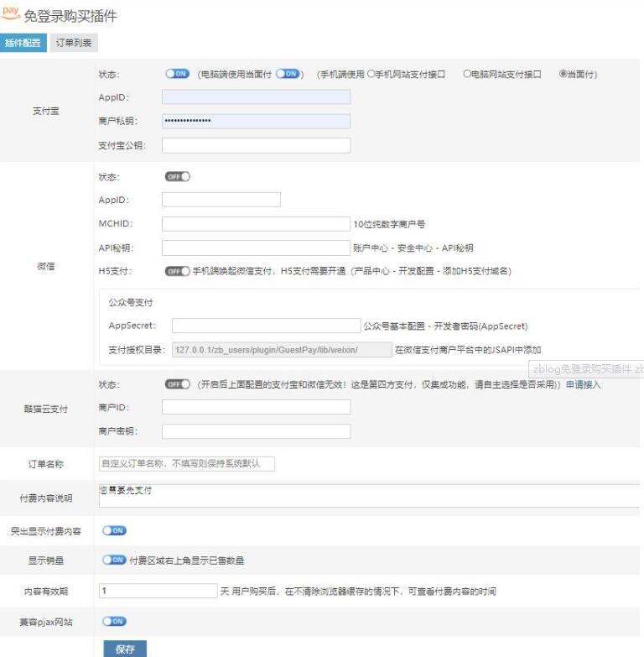Enable the H5支付 toggle
Screen dimensions: 644x657
point(177,271)
